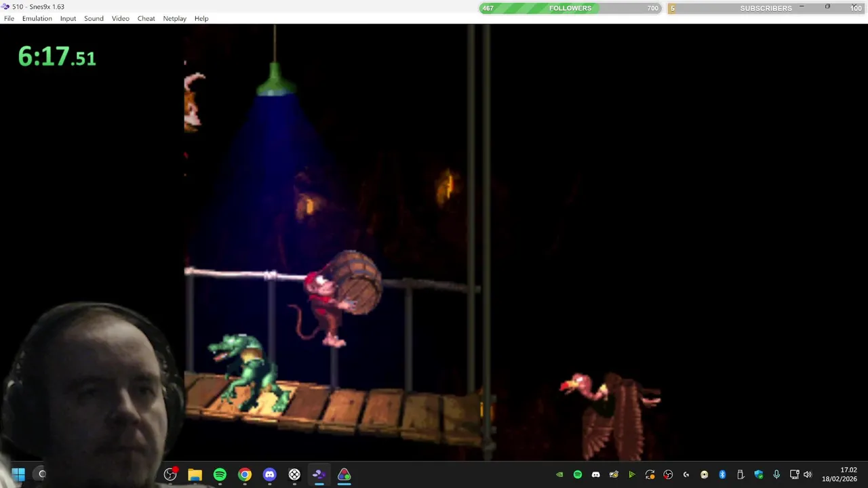Open the Emulation menu
This screenshot has height=488, width=868.
tap(37, 18)
